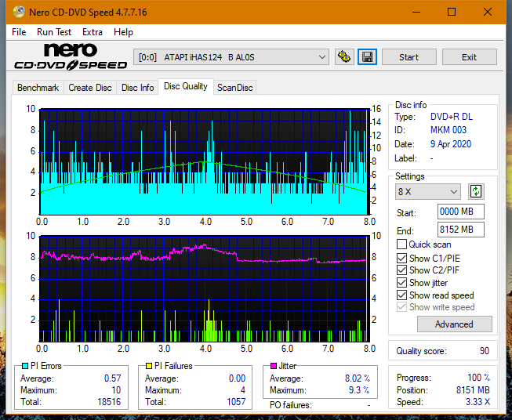Click the Exit button

[469, 57]
